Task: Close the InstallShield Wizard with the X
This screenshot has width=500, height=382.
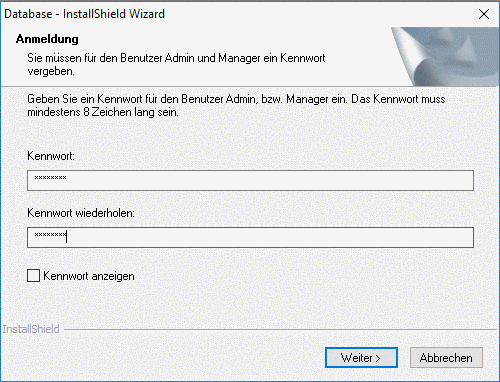Action: 484,14
